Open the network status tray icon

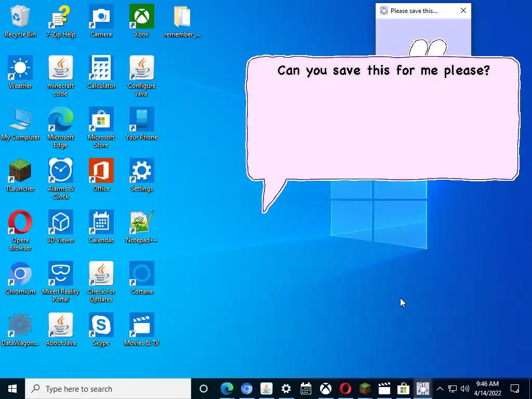pyautogui.click(x=453, y=389)
